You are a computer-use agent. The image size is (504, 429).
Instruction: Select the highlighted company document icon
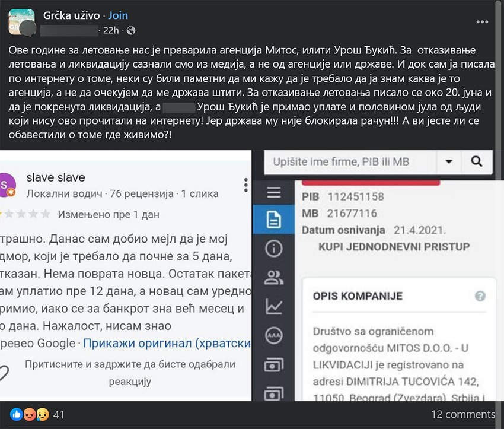pyautogui.click(x=273, y=219)
